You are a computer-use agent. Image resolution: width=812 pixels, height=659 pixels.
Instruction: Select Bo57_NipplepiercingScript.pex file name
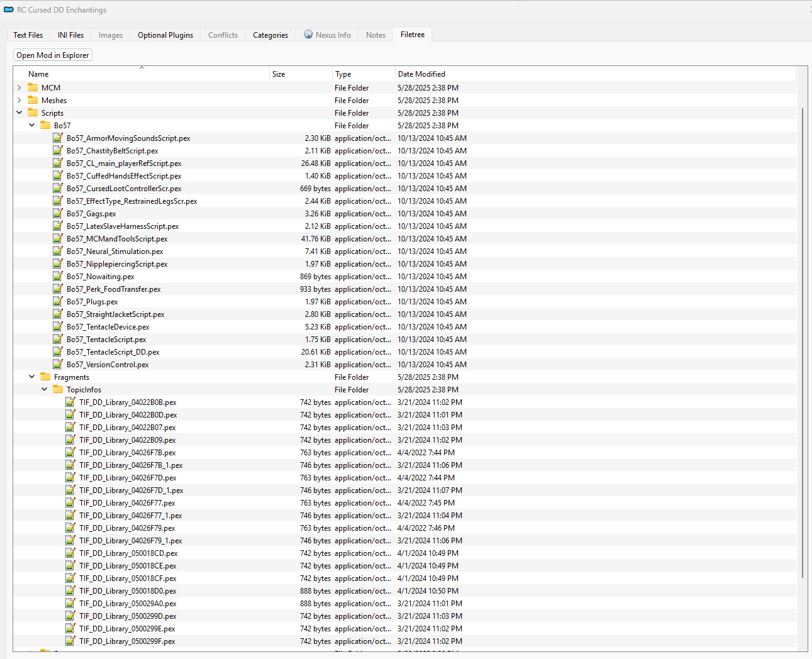tap(117, 264)
